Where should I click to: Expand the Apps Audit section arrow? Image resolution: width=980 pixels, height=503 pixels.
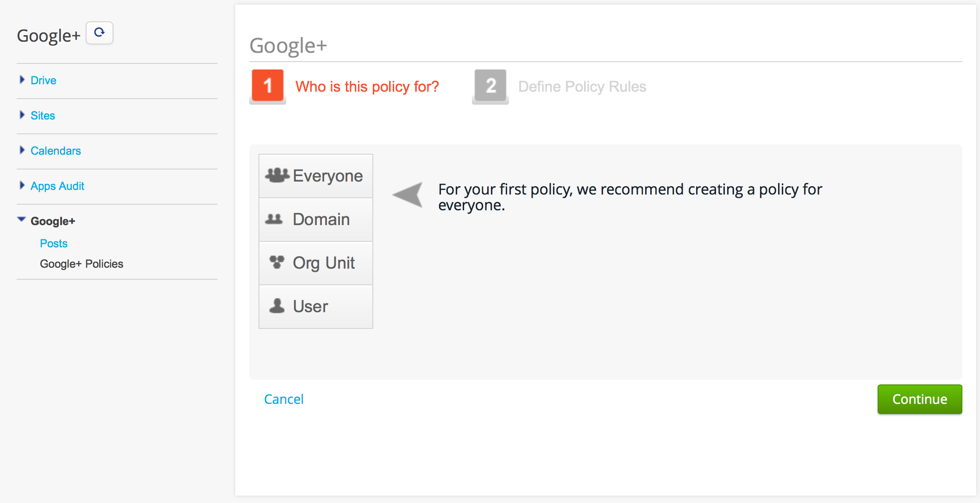pyautogui.click(x=22, y=185)
